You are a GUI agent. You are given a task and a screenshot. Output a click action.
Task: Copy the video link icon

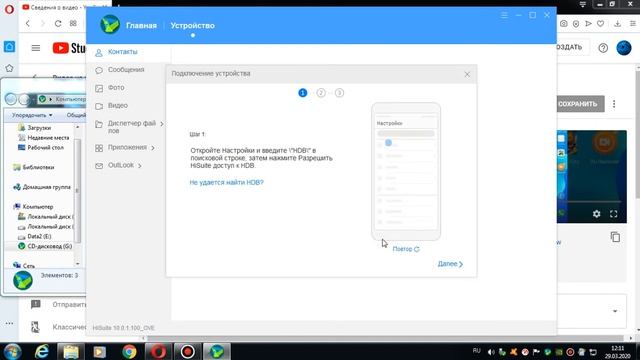point(615,237)
